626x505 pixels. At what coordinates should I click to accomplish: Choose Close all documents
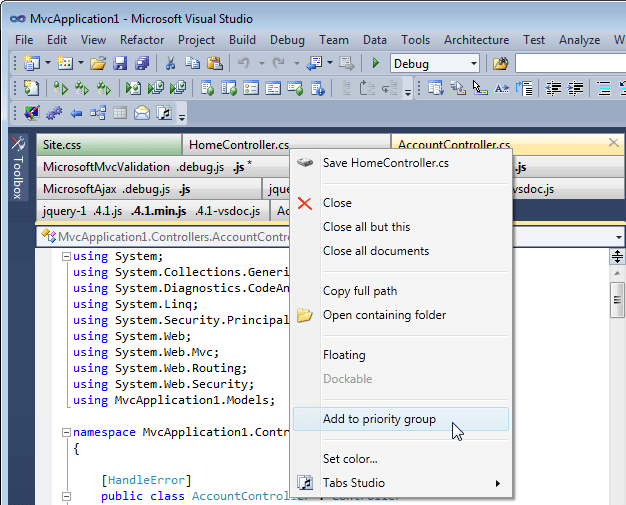[x=401, y=251]
